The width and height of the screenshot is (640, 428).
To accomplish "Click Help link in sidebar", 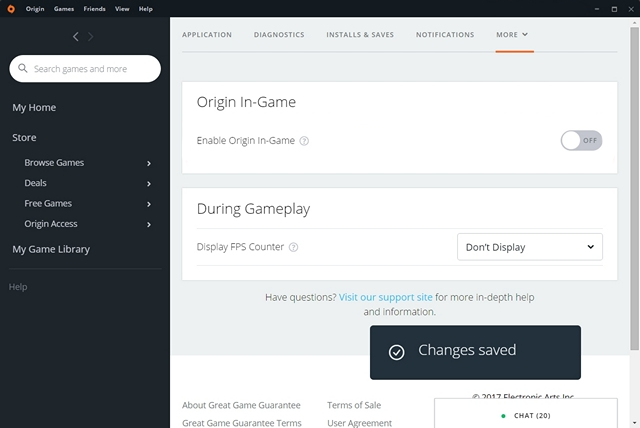I will pos(18,287).
